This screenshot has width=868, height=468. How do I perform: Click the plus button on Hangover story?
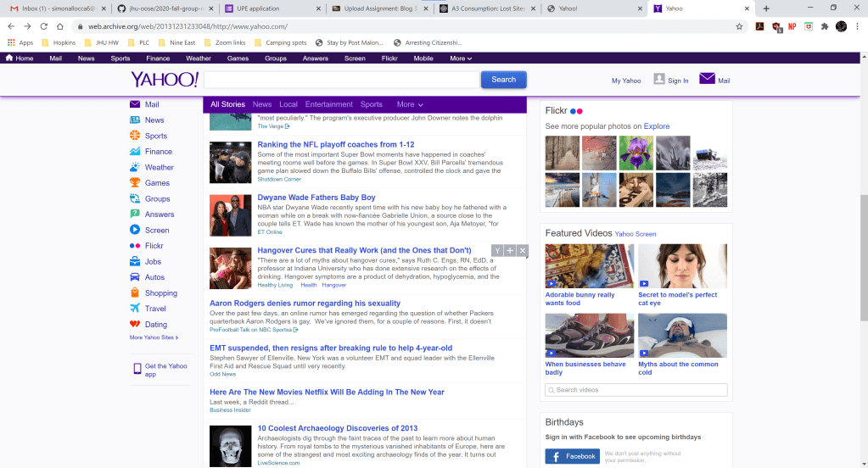(x=510, y=250)
